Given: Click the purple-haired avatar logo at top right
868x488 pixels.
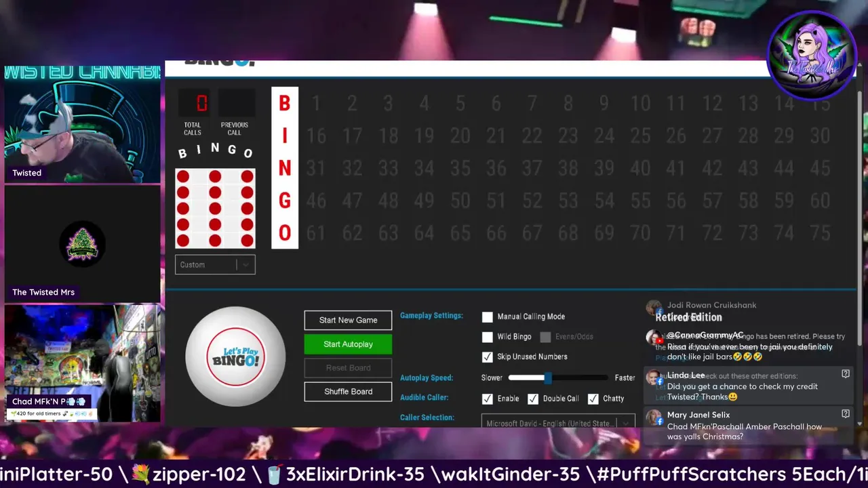Looking at the screenshot, I should [x=812, y=56].
